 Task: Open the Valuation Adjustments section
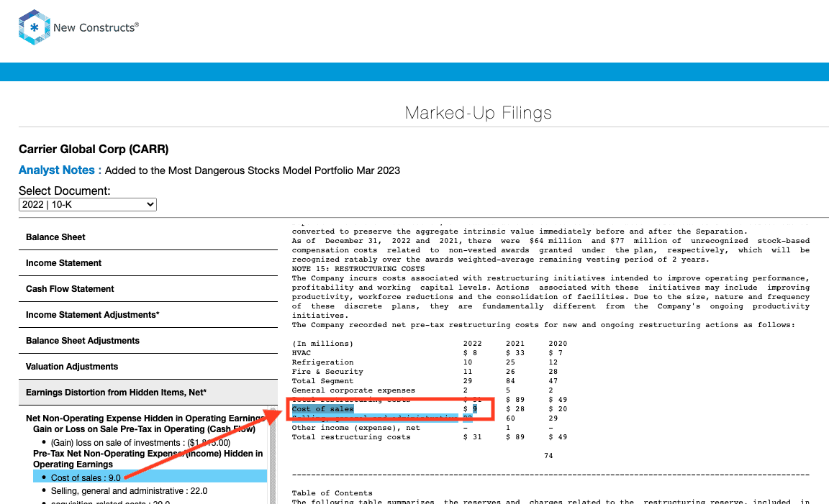coord(148,367)
